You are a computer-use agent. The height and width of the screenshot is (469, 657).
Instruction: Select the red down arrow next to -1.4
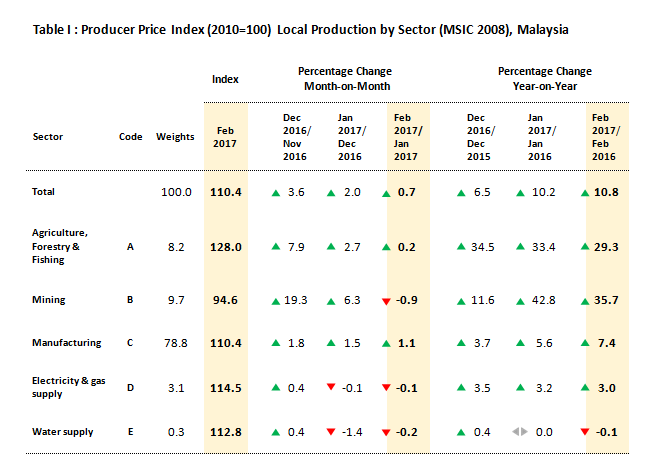pyautogui.click(x=332, y=432)
